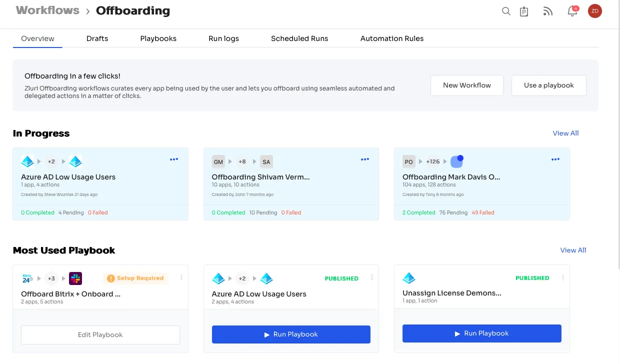
Task: Click Azure icon in Unassign License playbook card
Action: [x=409, y=278]
